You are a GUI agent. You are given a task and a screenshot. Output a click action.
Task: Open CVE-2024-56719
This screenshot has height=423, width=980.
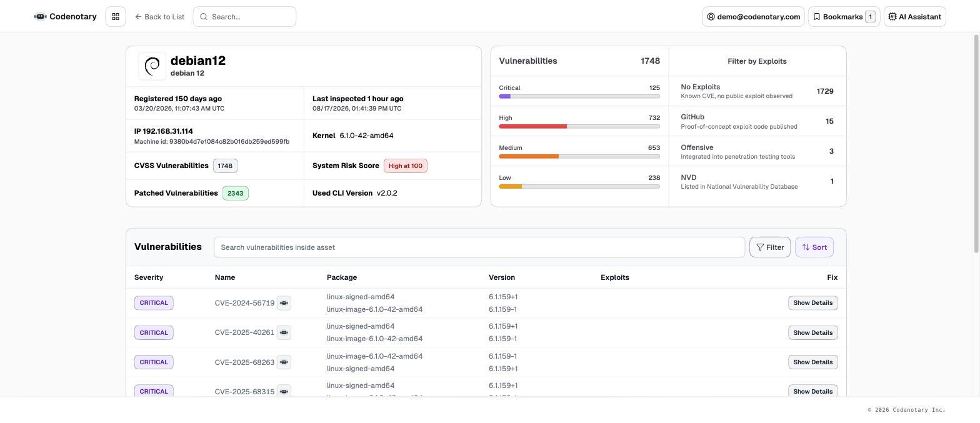(244, 303)
